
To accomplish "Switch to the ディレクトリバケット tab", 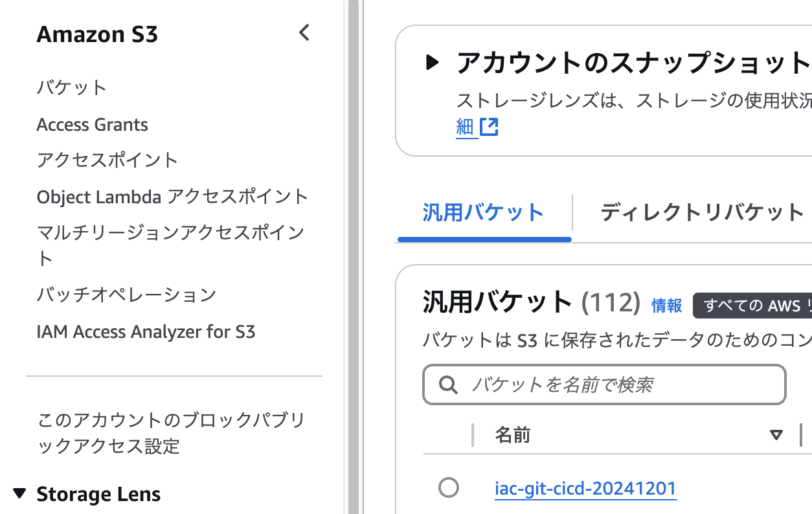I will (702, 212).
